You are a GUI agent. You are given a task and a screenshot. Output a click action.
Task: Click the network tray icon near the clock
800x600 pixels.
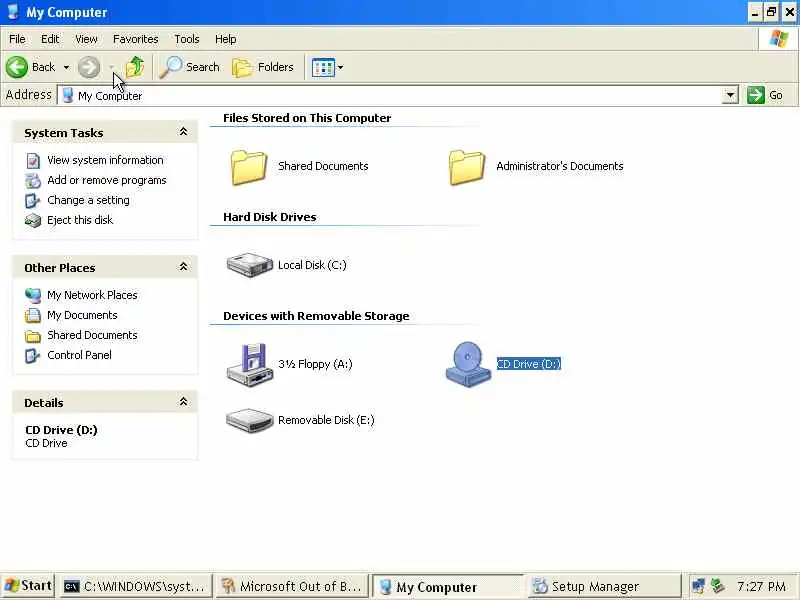(698, 586)
